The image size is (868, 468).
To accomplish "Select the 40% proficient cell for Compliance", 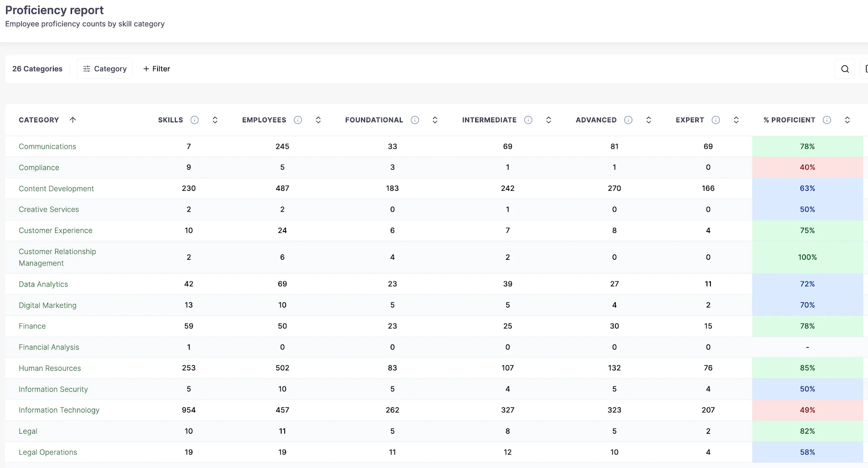I will pos(807,167).
